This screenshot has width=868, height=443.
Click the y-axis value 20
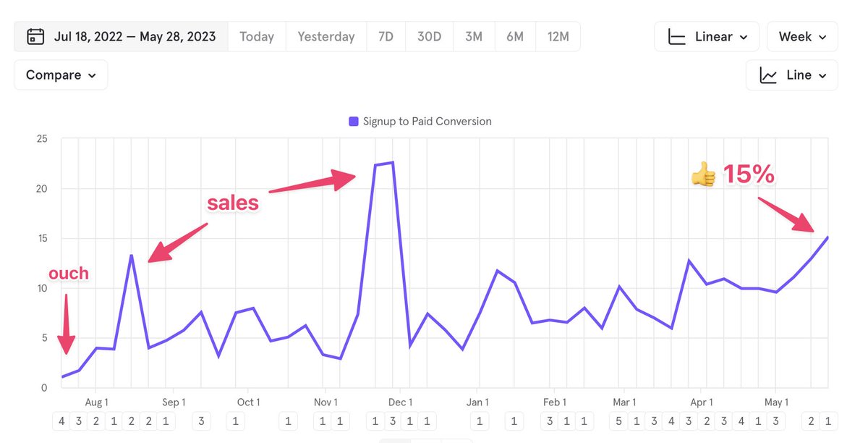click(41, 189)
